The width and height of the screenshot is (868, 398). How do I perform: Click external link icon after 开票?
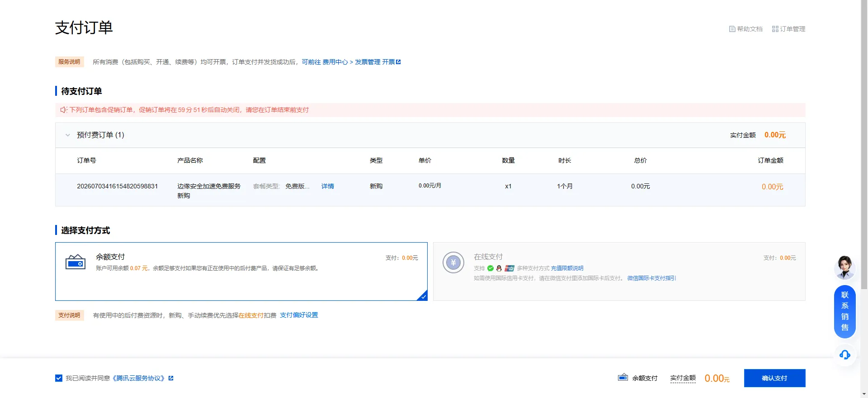(398, 62)
